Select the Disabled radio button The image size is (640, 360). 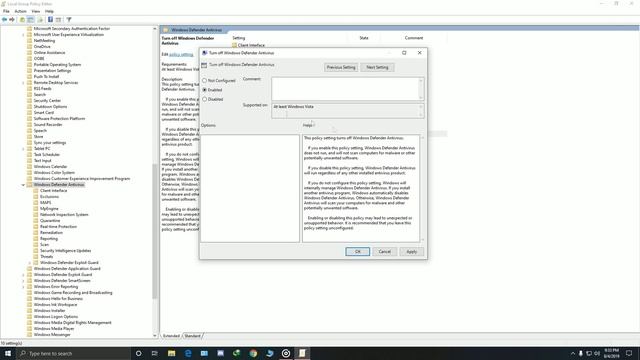(204, 99)
